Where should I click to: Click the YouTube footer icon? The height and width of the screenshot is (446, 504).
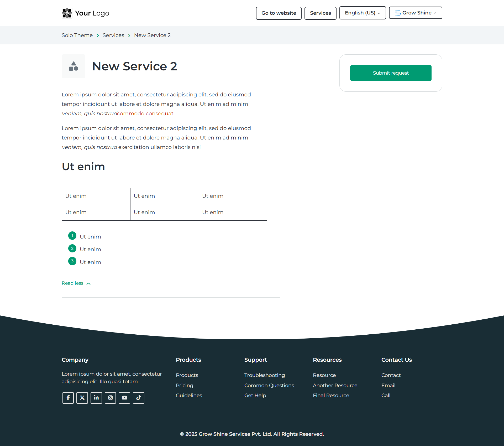(x=124, y=398)
